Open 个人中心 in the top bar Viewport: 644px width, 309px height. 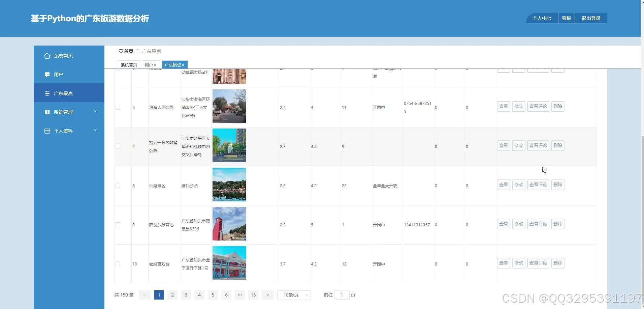pos(542,18)
